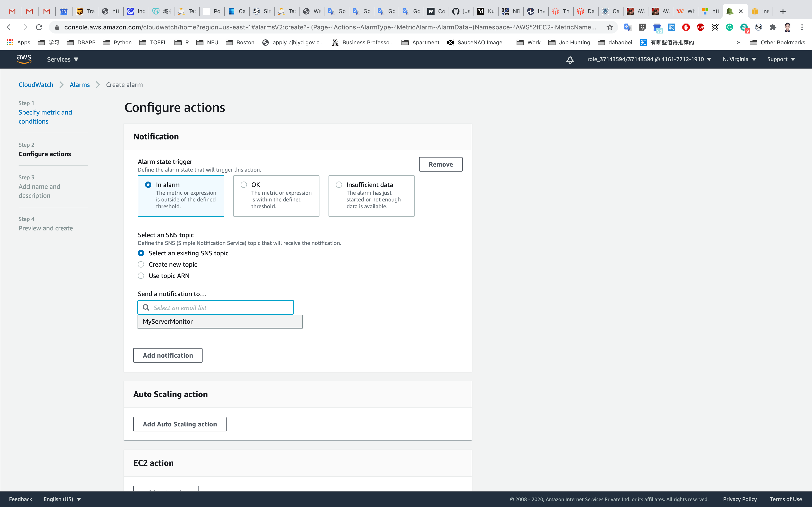Open the Grammarly extension icon
812x507 pixels.
(x=729, y=27)
